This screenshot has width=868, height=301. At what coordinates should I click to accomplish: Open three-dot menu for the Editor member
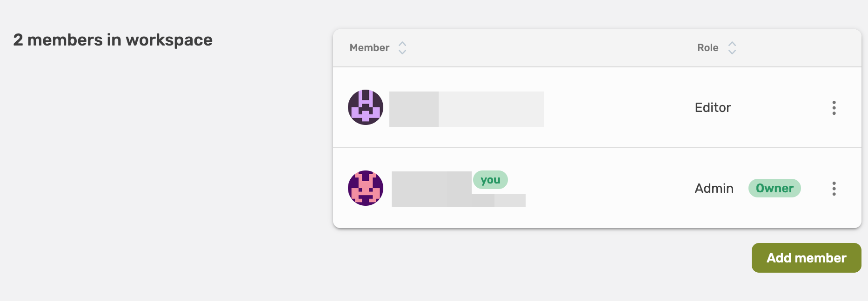(834, 108)
